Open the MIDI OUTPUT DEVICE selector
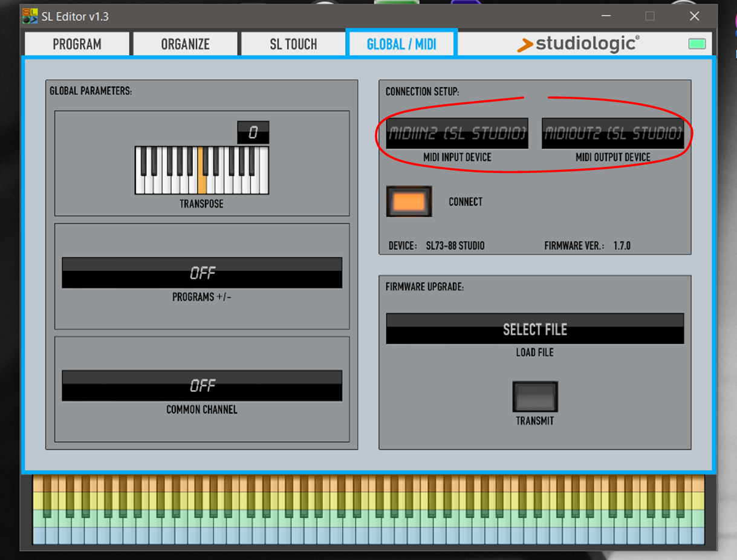 613,133
